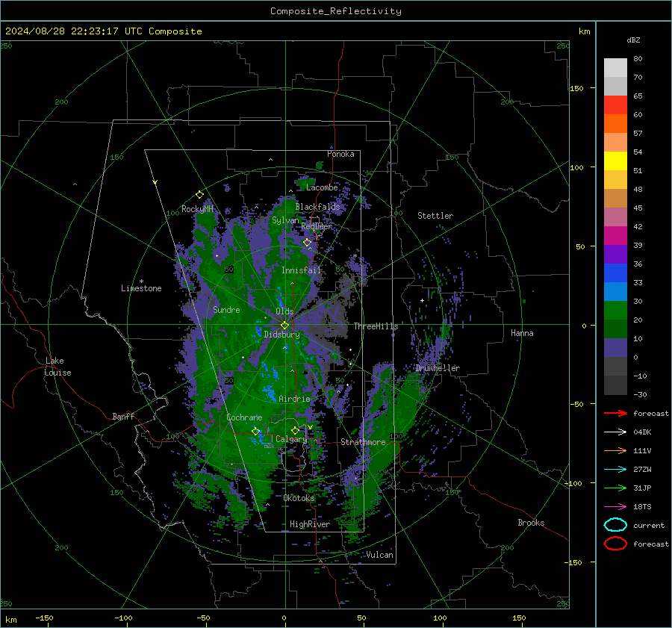This screenshot has width=672, height=628.
Task: Select the yellow diamond marker below RedDeer
Action: coord(308,243)
